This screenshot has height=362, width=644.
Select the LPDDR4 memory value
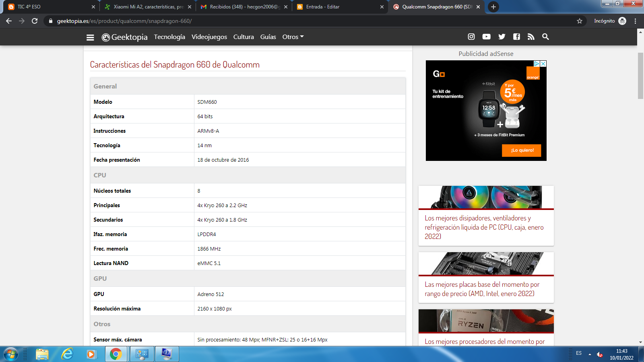[x=206, y=234]
